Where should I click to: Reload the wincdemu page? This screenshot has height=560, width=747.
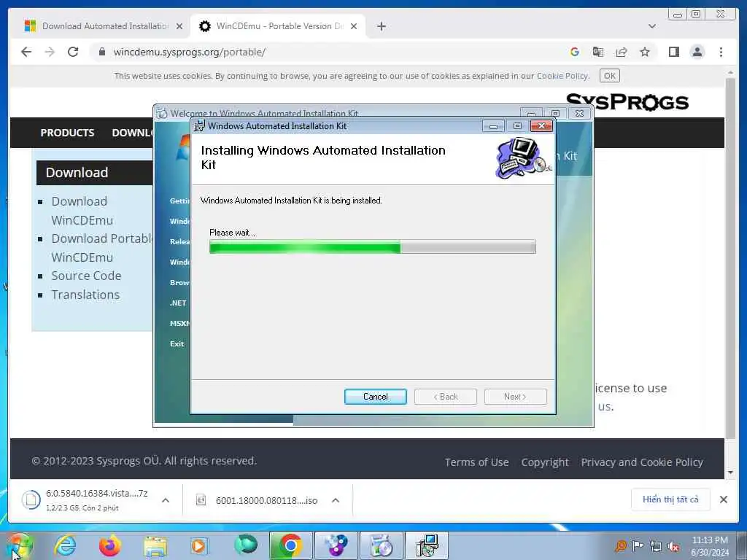(x=73, y=52)
